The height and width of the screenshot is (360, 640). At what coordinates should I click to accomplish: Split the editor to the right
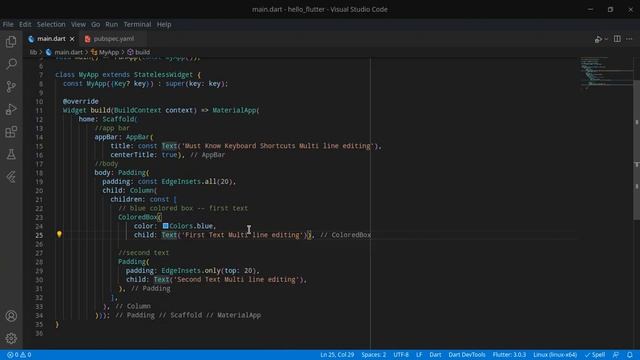(x=617, y=39)
